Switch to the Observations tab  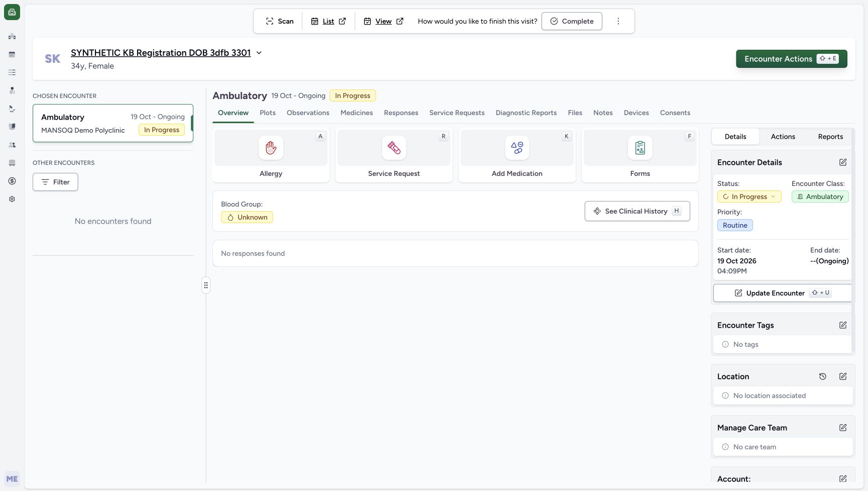308,113
